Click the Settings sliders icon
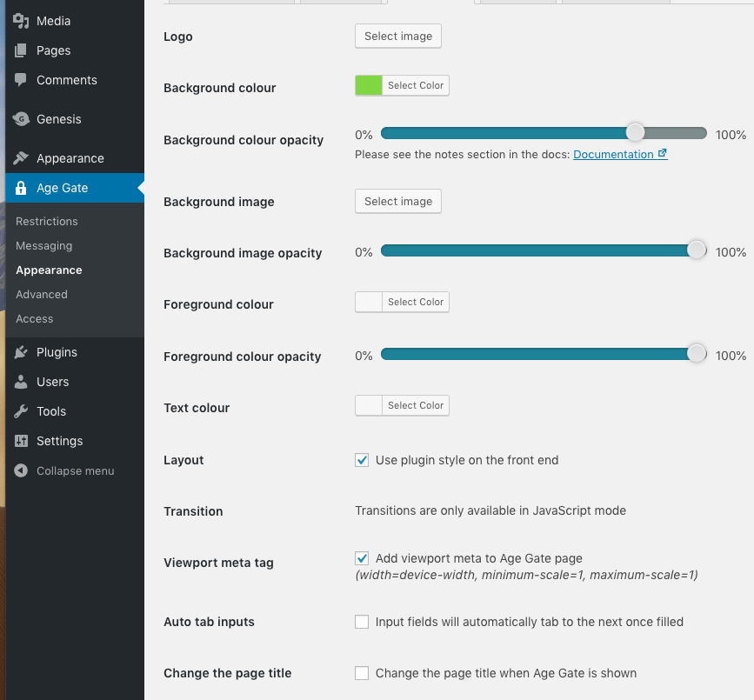 22,441
